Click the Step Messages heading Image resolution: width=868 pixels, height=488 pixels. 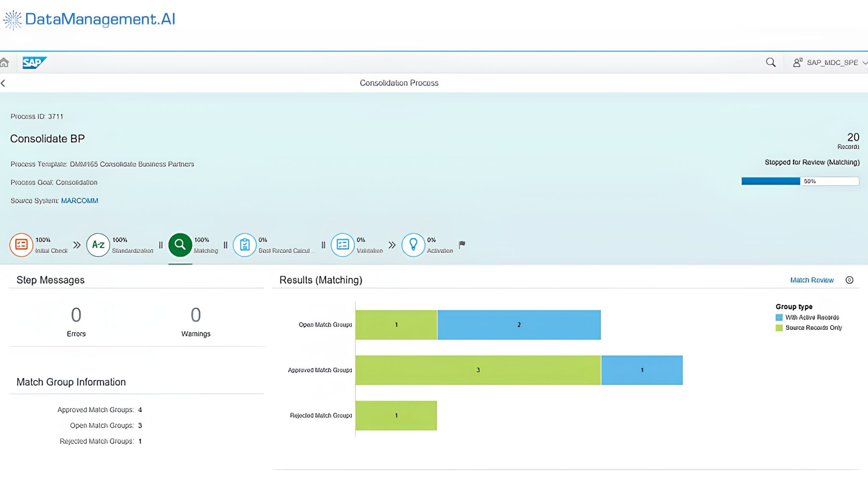point(50,280)
